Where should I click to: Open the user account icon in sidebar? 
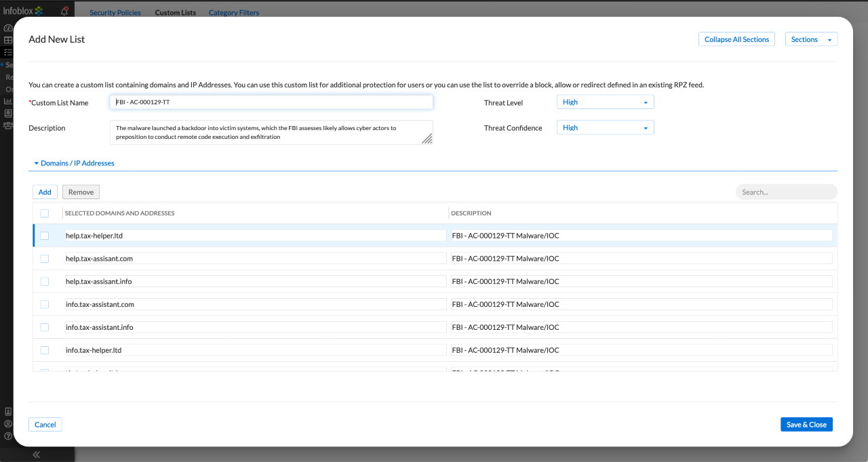click(x=8, y=423)
